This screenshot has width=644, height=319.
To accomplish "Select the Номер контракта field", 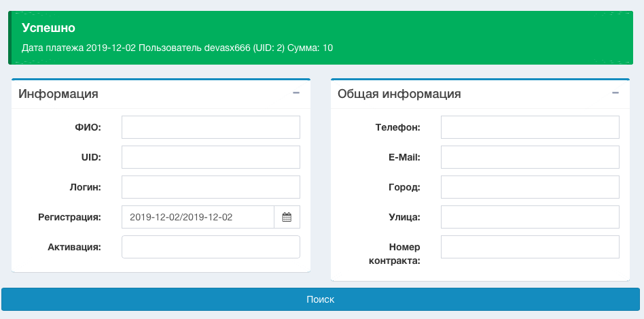I will tap(530, 247).
